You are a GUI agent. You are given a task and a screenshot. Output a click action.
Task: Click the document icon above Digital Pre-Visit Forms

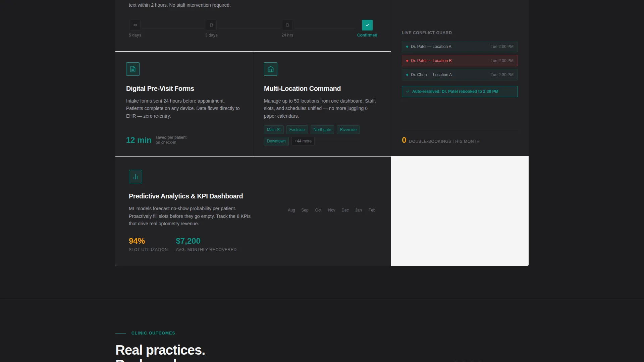(x=133, y=69)
